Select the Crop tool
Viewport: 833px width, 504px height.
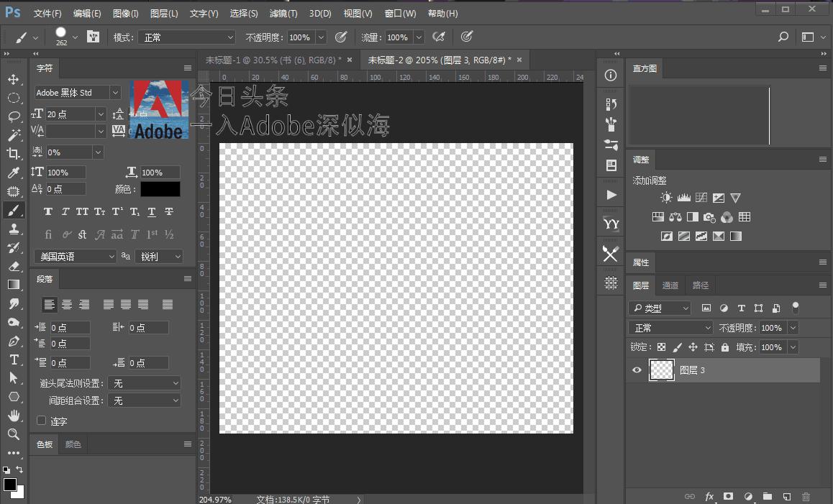pos(13,154)
